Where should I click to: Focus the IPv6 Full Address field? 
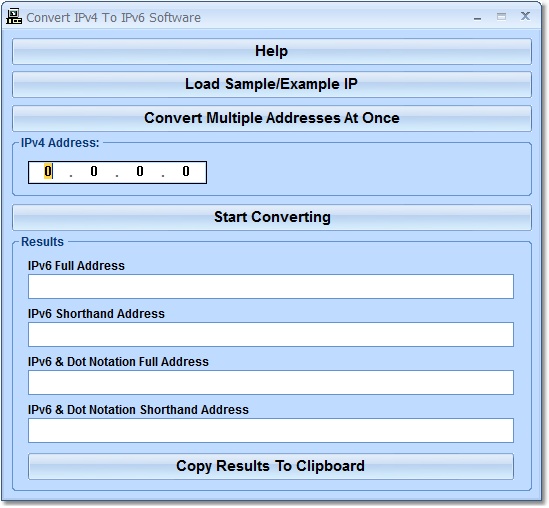pos(271,286)
